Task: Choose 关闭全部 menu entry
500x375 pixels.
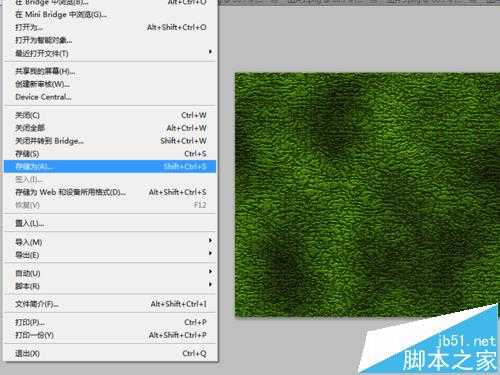Action: tap(110, 128)
